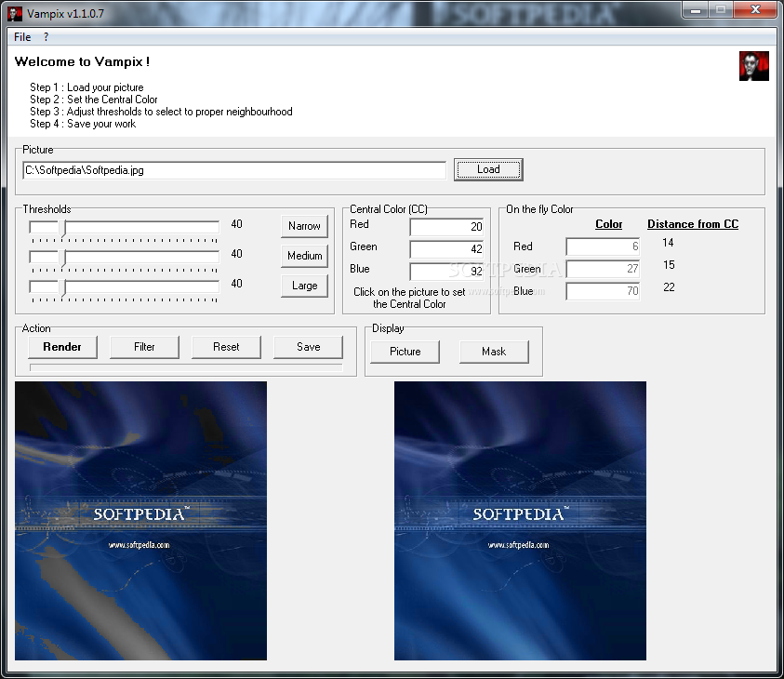Click the Load picture button
Screen dimensions: 784x679
(488, 169)
